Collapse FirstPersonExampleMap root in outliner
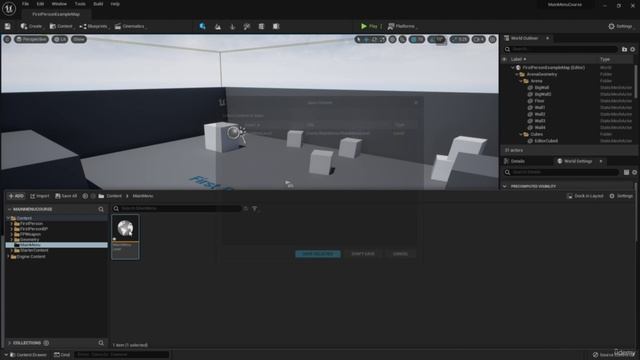This screenshot has height=360, width=640. 513,68
